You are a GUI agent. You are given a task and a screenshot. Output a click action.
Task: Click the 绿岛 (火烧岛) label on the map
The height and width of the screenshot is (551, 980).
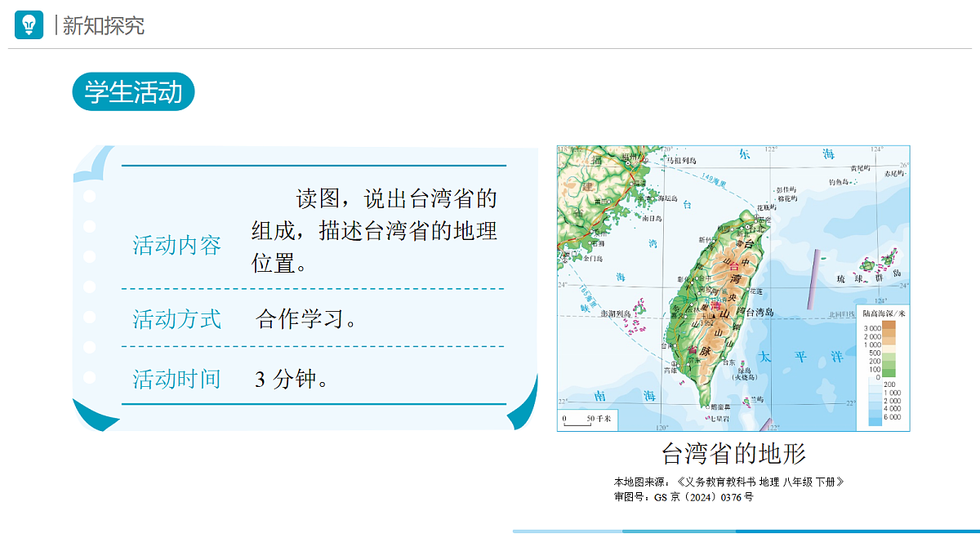click(x=746, y=374)
